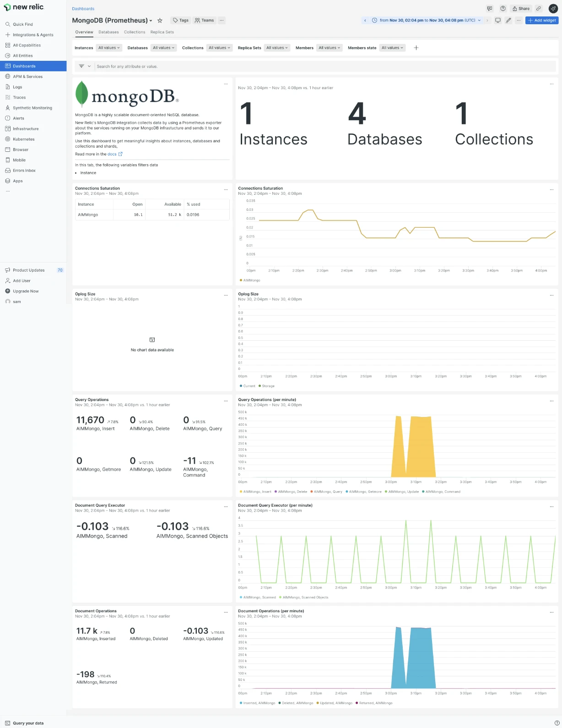Open the filter bar options dropdown
562x728 pixels.
(85, 66)
